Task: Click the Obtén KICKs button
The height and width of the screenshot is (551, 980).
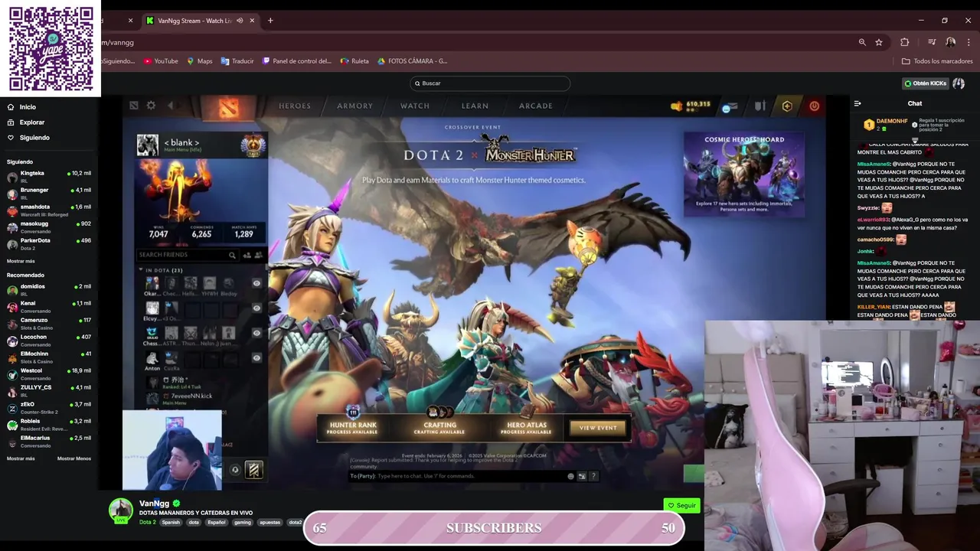Action: pos(926,83)
